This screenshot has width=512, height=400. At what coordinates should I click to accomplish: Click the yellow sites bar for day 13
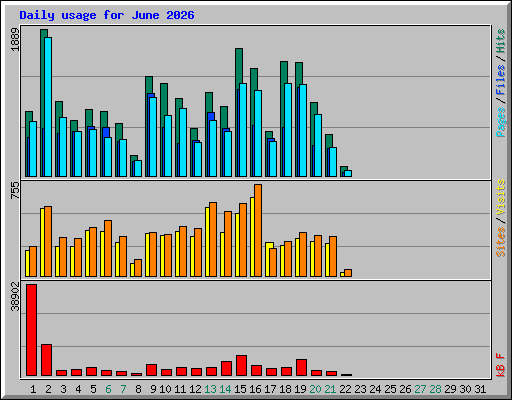(x=207, y=242)
